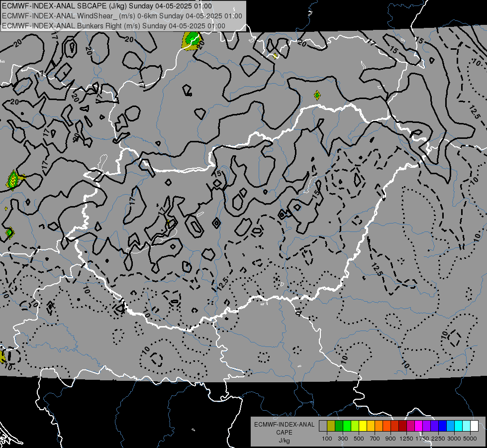
Task: Pick the pure blue legend swatch
Action: tap(442, 426)
